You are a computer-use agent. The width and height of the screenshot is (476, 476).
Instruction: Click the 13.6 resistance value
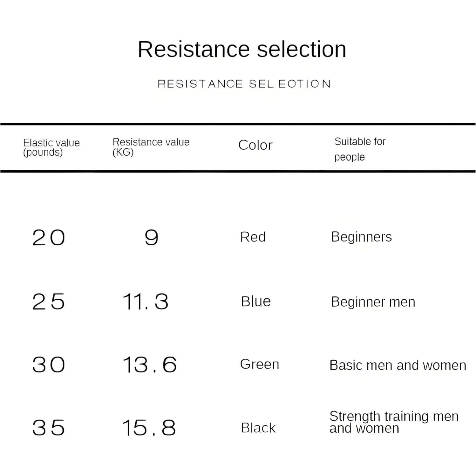tap(149, 364)
